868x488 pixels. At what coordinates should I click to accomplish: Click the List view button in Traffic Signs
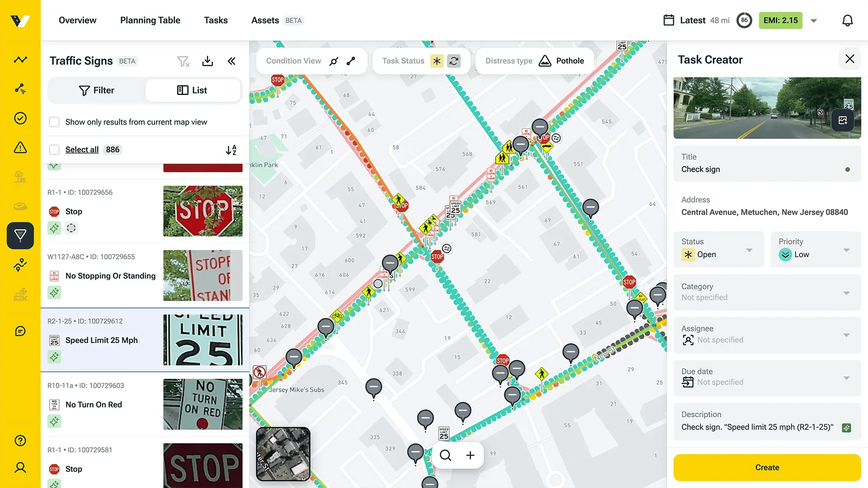pyautogui.click(x=192, y=90)
